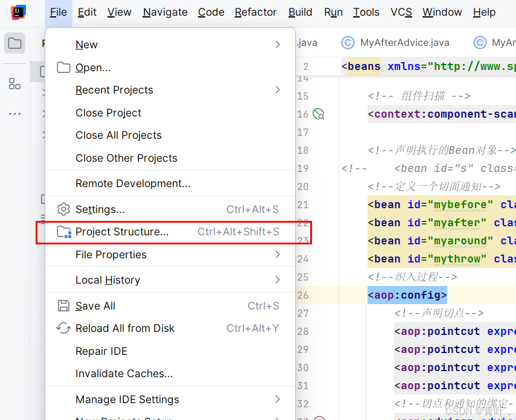Open Settings... from the File menu

coord(170,209)
